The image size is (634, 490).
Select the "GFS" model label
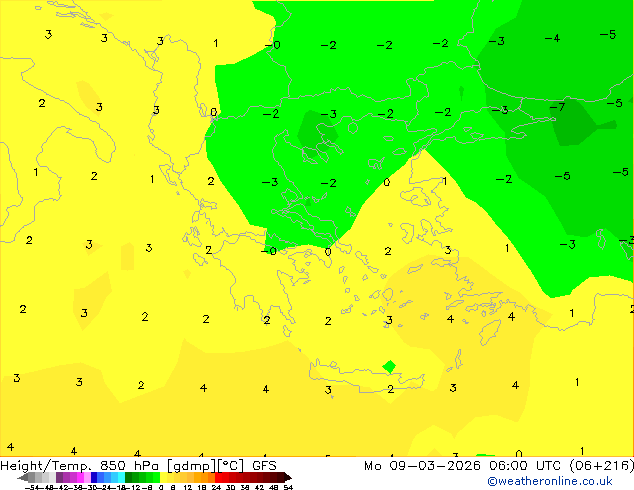pos(264,466)
